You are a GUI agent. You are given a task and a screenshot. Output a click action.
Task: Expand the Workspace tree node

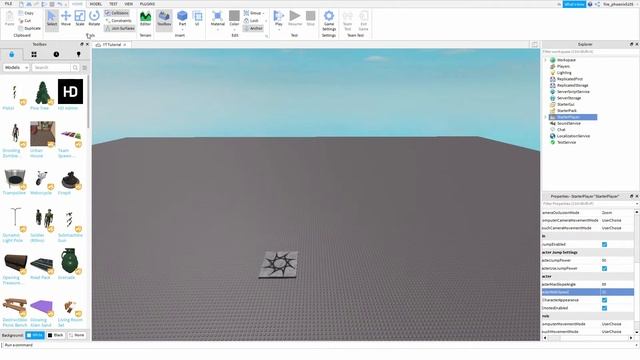pos(546,60)
